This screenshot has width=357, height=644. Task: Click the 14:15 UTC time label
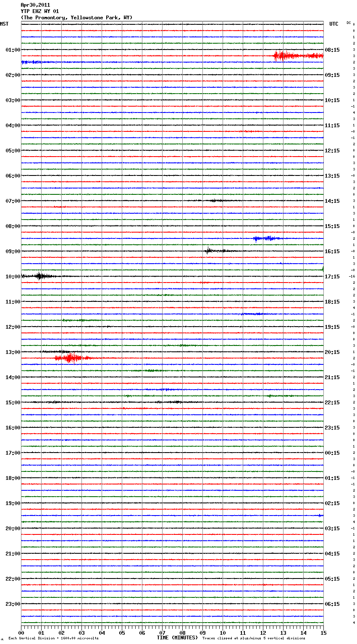click(332, 201)
